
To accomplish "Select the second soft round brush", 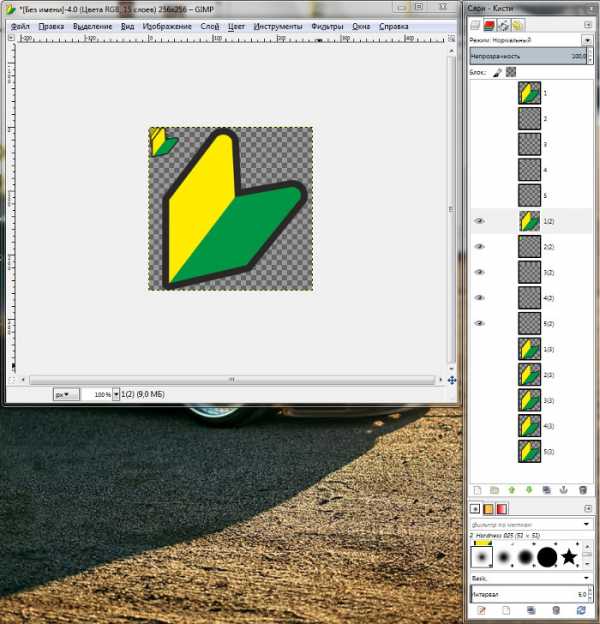I will pyautogui.click(x=504, y=557).
